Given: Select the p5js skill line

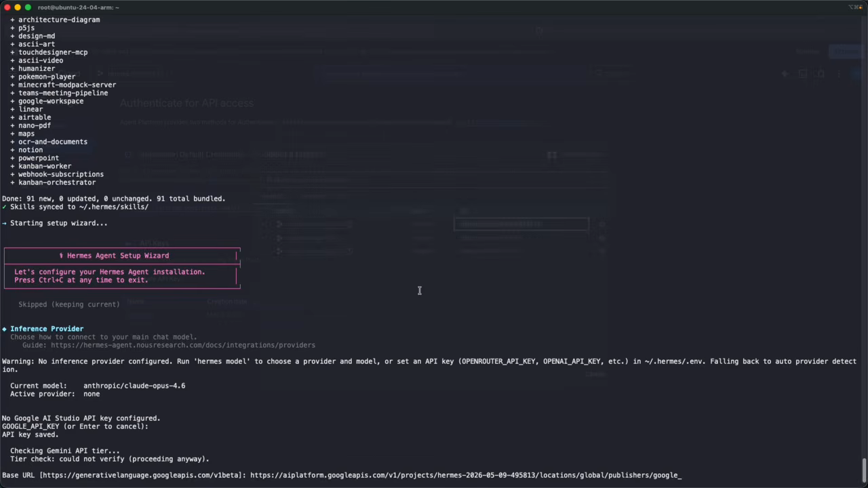Looking at the screenshot, I should pyautogui.click(x=22, y=28).
